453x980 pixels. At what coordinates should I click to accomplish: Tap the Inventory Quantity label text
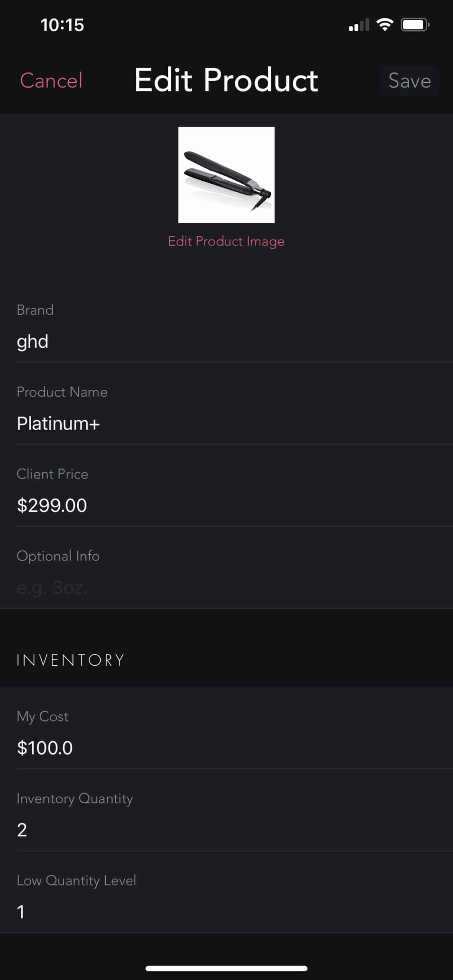coord(75,799)
